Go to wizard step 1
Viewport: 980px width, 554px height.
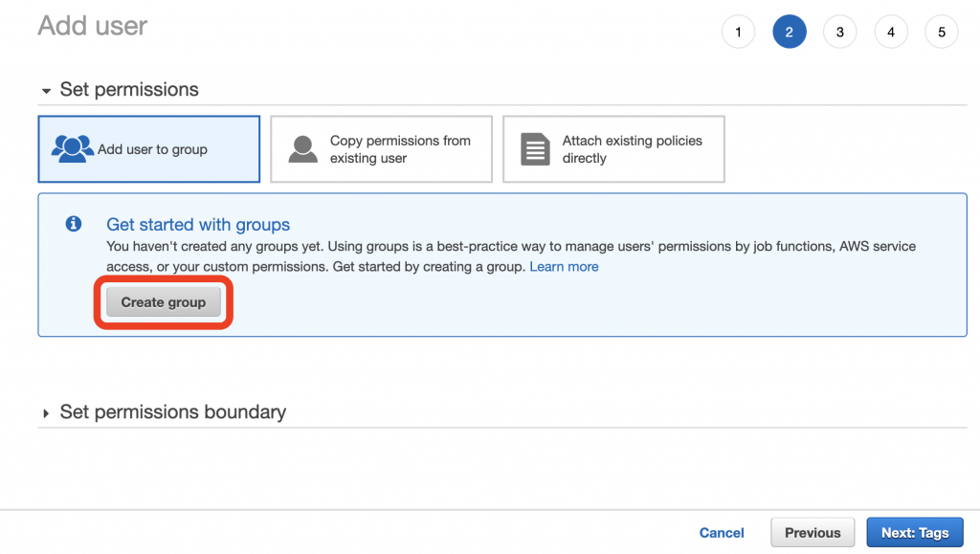(x=738, y=32)
